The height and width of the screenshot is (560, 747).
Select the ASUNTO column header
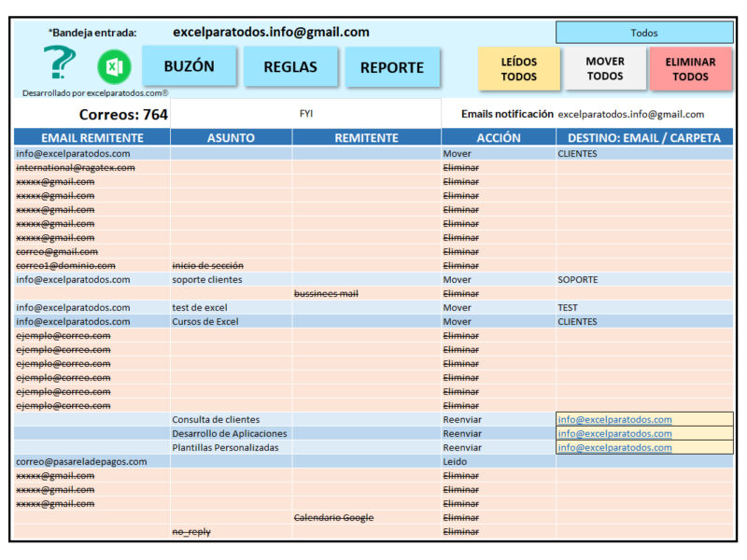(x=231, y=137)
